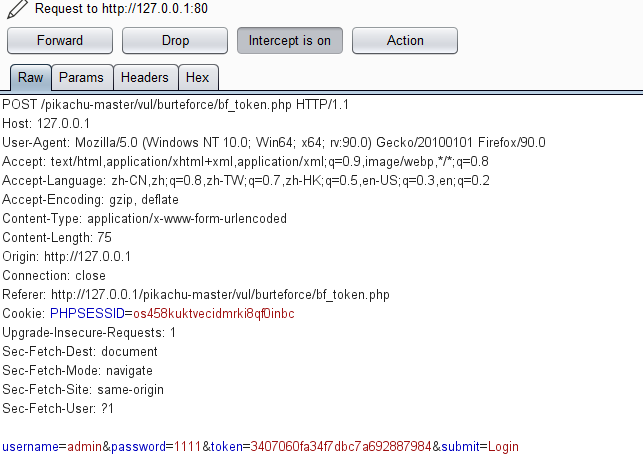
Task: Click the 'Accept-Encoding: gzip, deflate' line
Action: click(x=91, y=200)
